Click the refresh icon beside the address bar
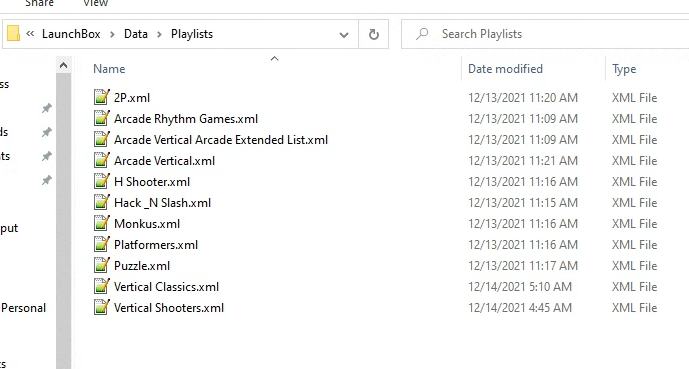 click(x=374, y=34)
